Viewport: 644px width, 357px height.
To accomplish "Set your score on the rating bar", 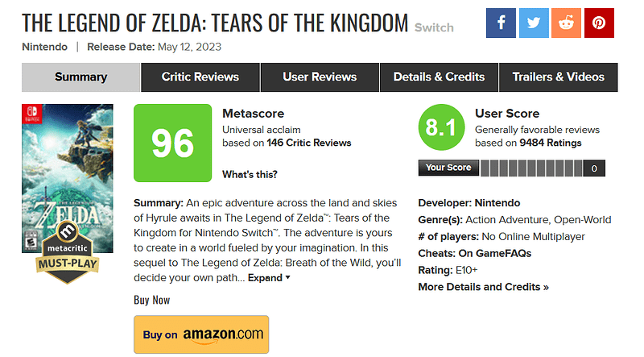I will 531,168.
